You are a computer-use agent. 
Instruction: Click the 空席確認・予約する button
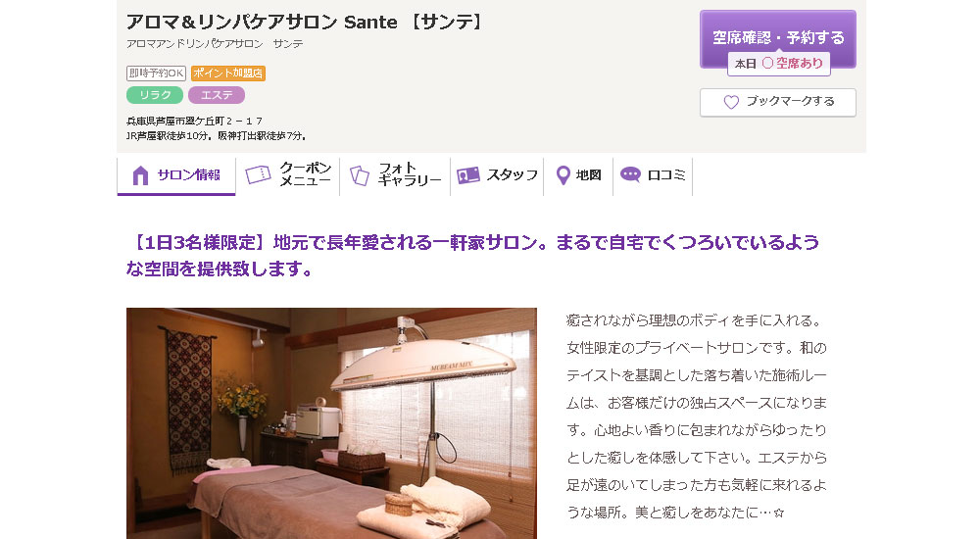[777, 38]
